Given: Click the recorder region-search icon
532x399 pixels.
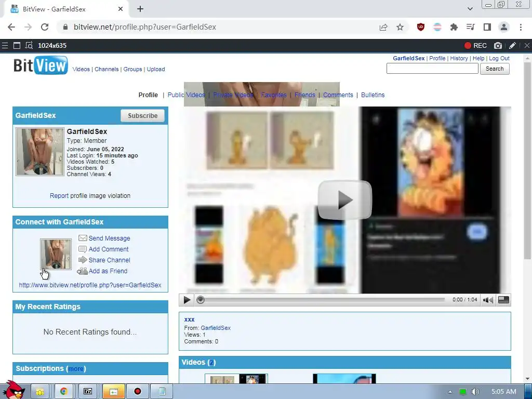Looking at the screenshot, I should coord(29,46).
